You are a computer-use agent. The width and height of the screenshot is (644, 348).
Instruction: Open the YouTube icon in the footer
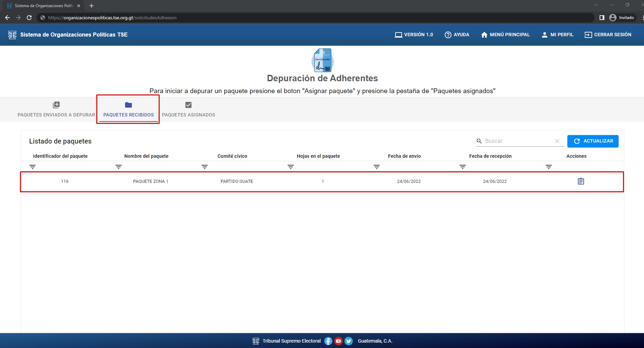coord(338,341)
